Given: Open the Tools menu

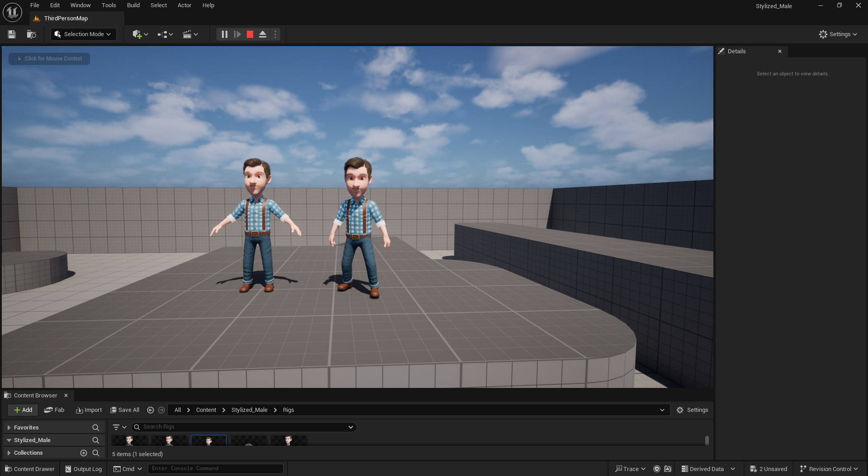Looking at the screenshot, I should pos(108,5).
